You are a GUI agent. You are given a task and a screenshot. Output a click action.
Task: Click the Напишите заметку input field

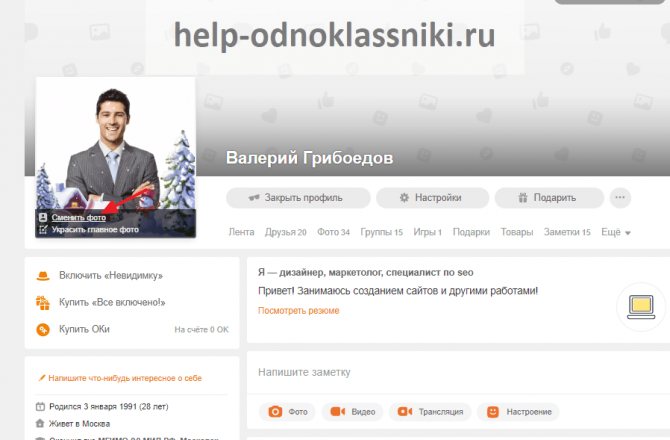click(x=458, y=373)
